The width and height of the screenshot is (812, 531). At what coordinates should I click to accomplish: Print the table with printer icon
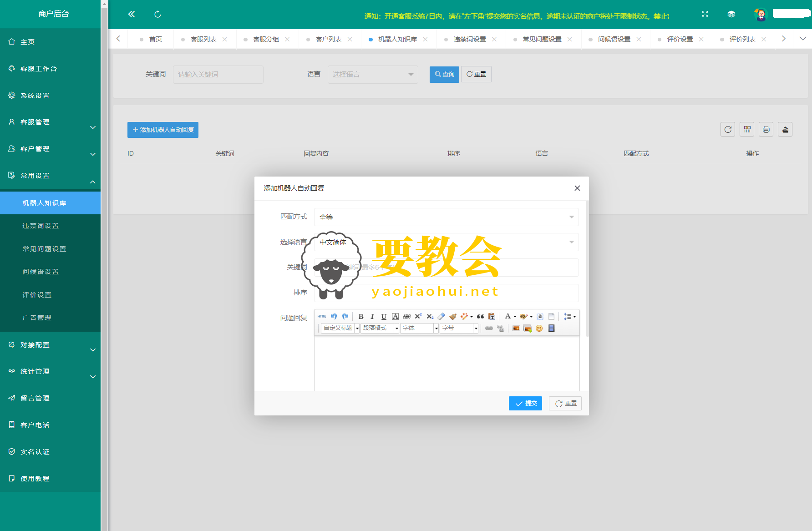pos(766,130)
